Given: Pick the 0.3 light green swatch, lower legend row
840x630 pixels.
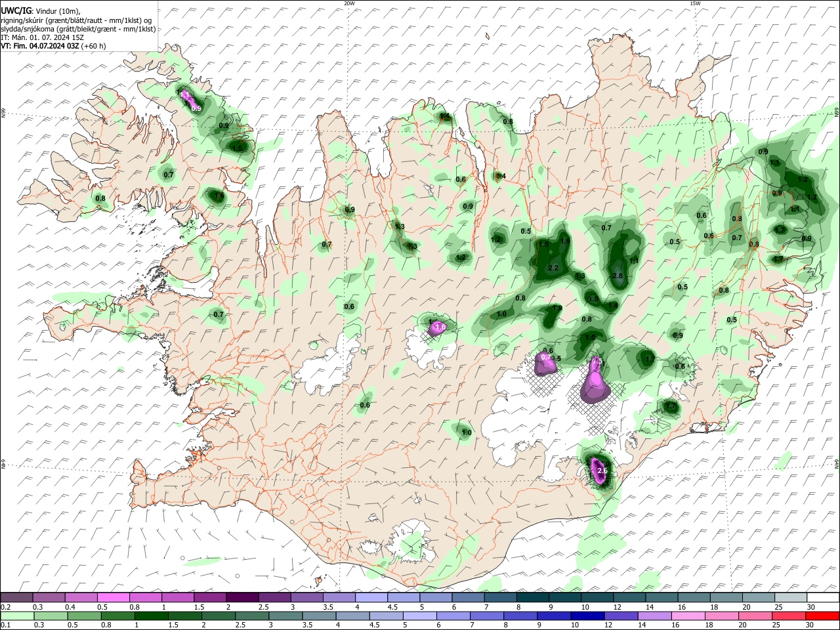Looking at the screenshot, I should coord(49,616).
